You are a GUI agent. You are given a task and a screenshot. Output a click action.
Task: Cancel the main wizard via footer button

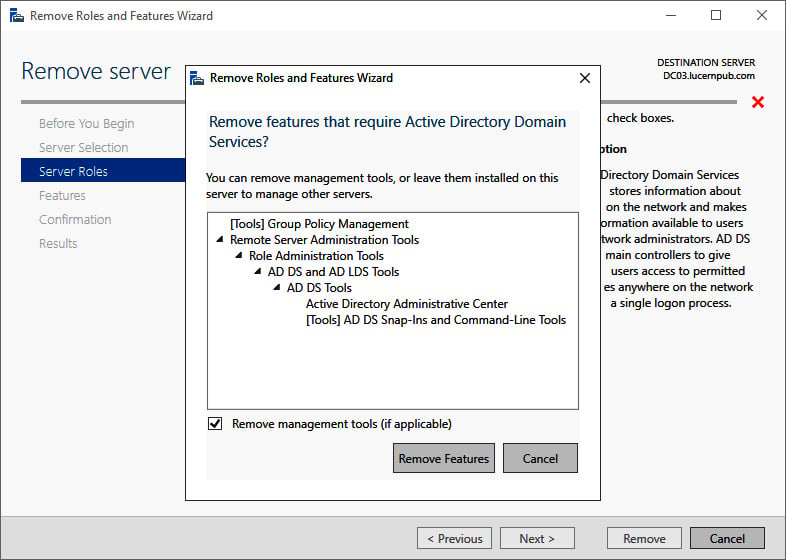coord(727,538)
